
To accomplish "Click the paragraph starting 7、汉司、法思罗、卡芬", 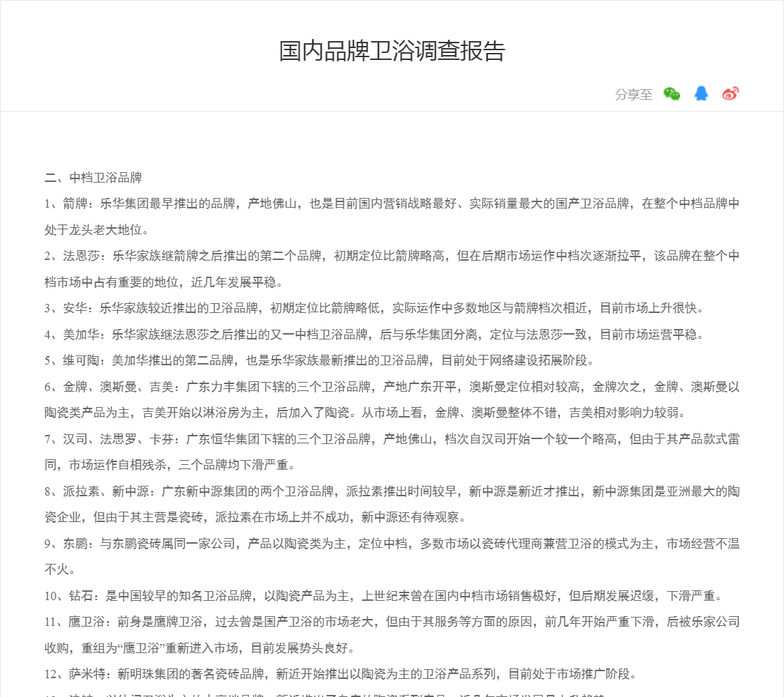I will click(392, 452).
